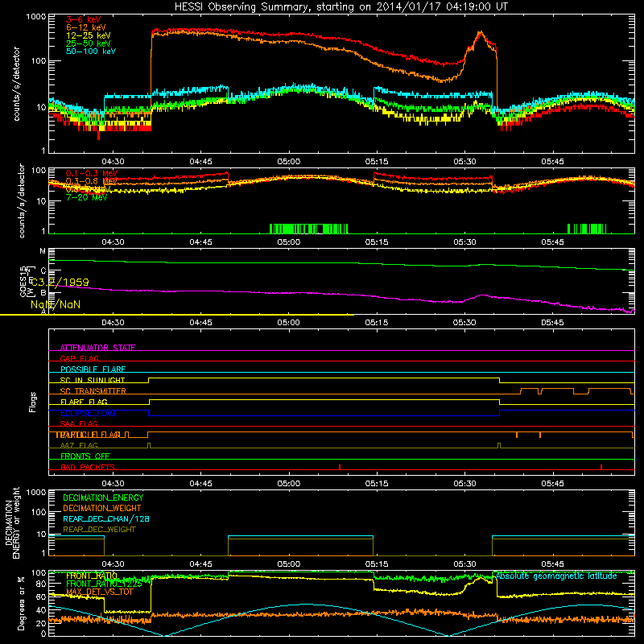644x644 pixels.
Task: Select the FLARE_FLAG label
Action: click(84, 402)
